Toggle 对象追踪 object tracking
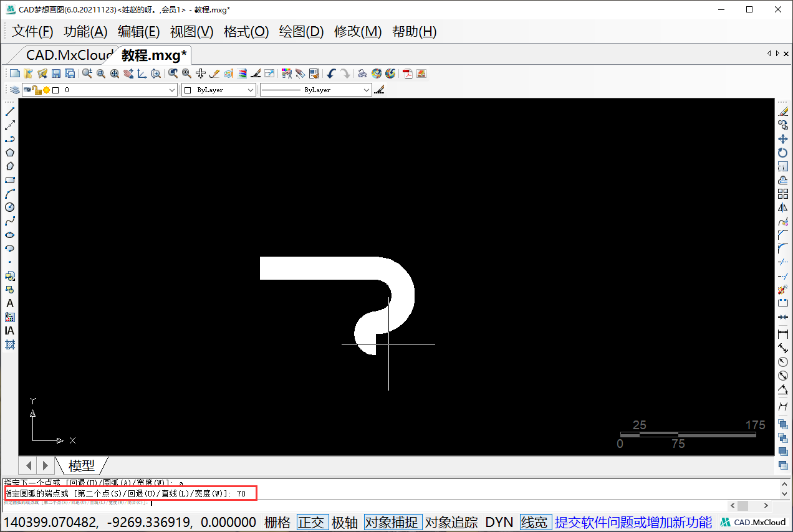Screen dimensions: 793x532 (451, 522)
